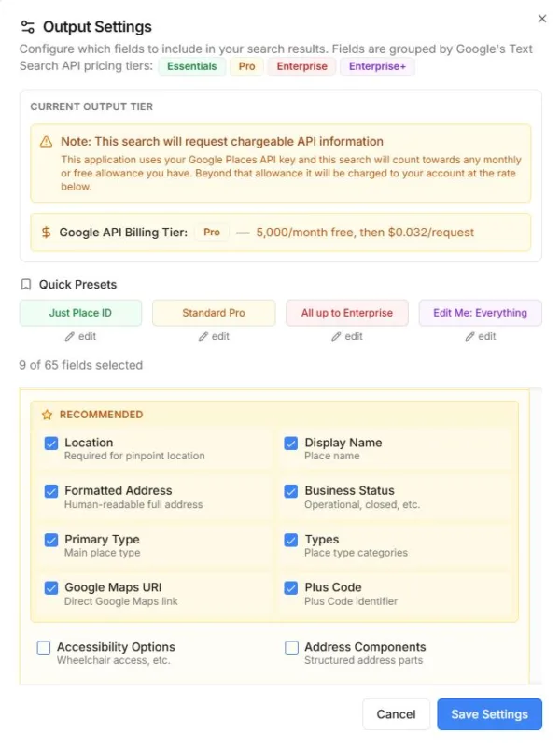Uncheck the Location field checkbox
This screenshot has height=747, width=560.
[x=51, y=444]
